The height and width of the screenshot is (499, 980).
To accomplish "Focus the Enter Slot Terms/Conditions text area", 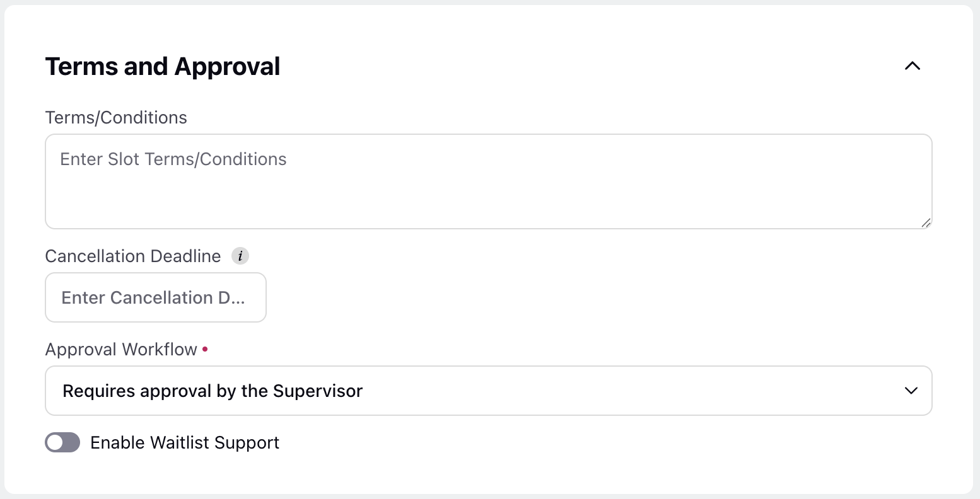I will 489,181.
